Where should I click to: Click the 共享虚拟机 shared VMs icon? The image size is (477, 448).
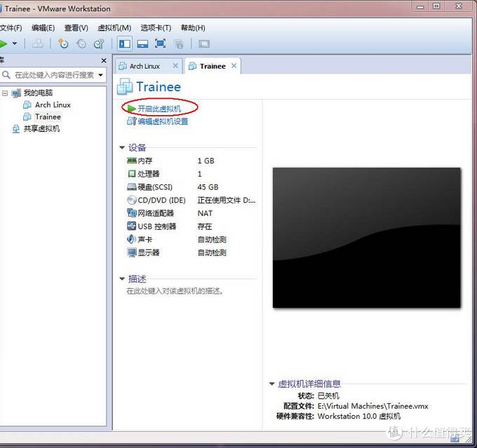click(x=16, y=129)
